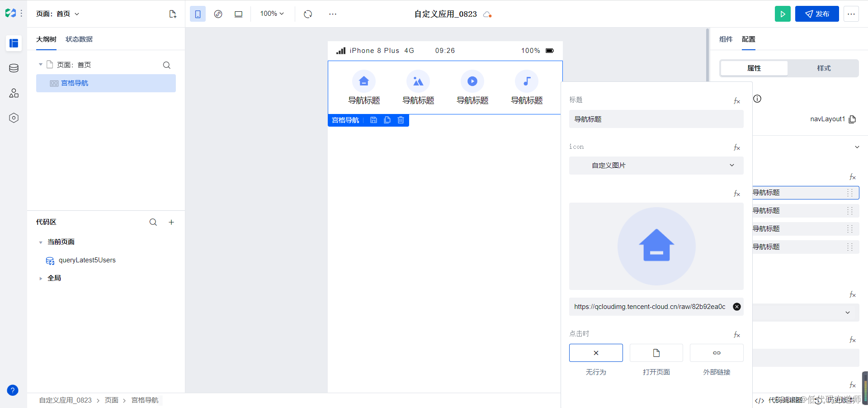Select 无行为 click action
Image resolution: width=868 pixels, height=408 pixels.
[x=596, y=353]
